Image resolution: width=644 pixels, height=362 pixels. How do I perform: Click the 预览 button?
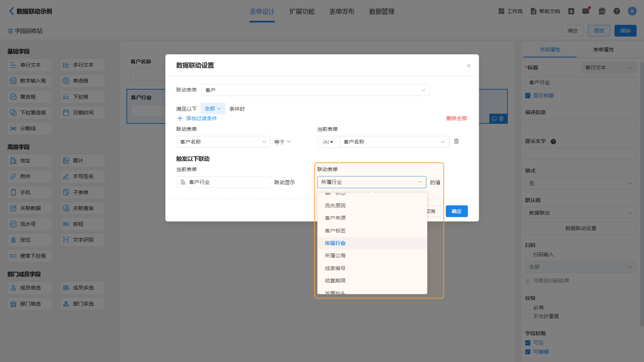[599, 31]
